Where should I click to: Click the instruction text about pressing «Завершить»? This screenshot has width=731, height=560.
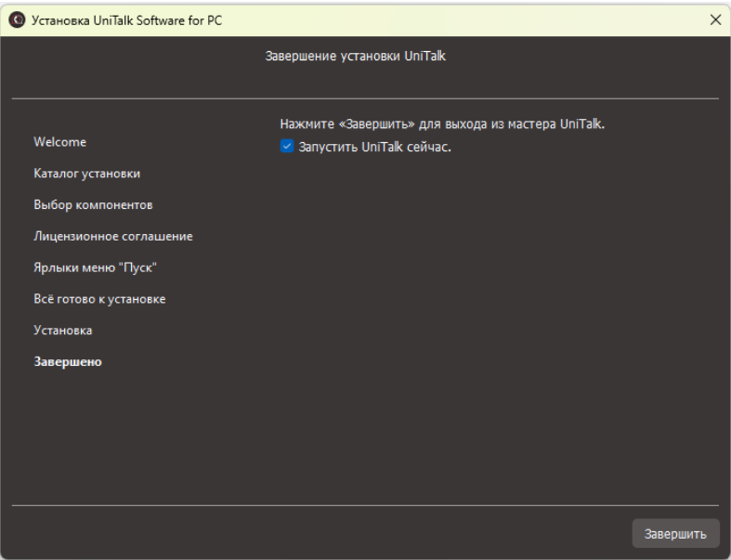(442, 124)
